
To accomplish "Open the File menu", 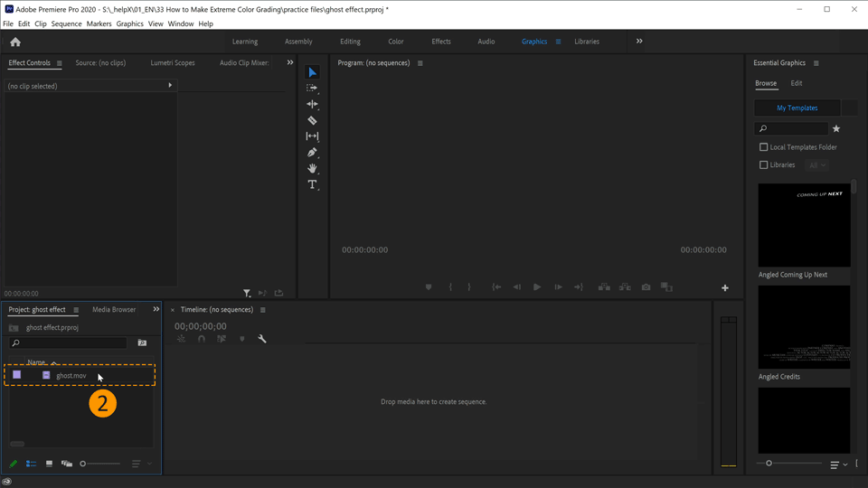I will 8,23.
